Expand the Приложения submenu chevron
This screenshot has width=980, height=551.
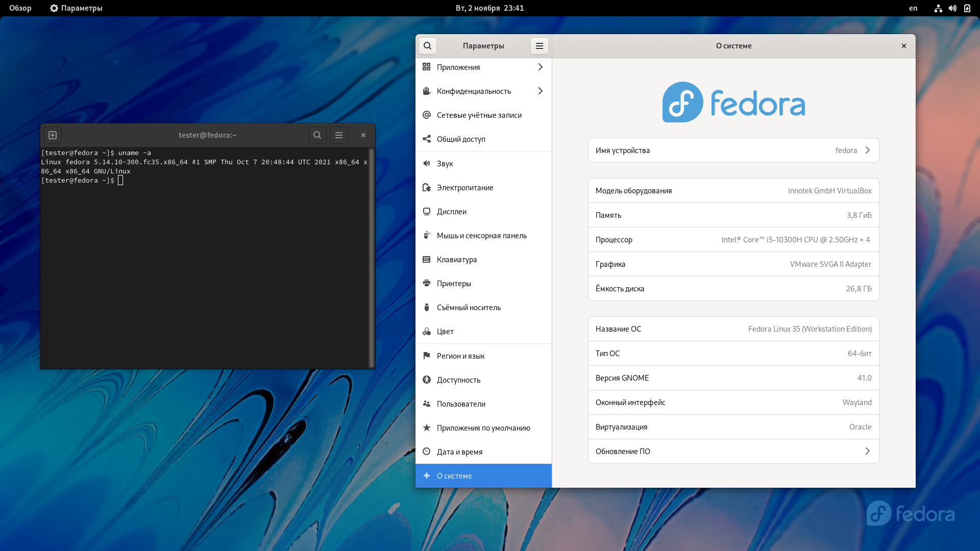pos(540,67)
